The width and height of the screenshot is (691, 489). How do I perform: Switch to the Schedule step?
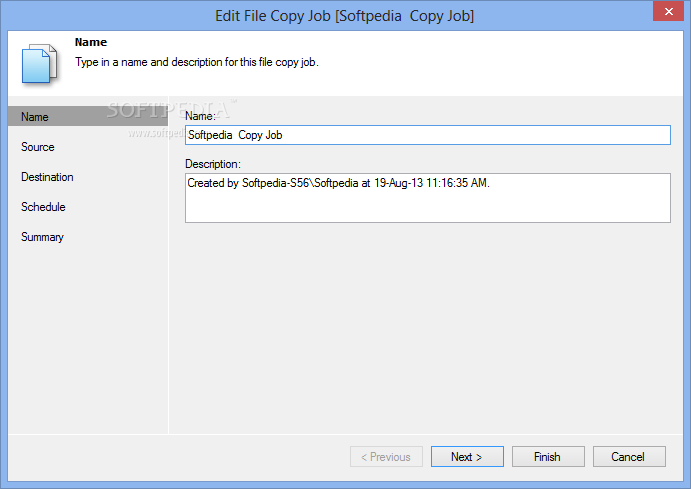(43, 207)
